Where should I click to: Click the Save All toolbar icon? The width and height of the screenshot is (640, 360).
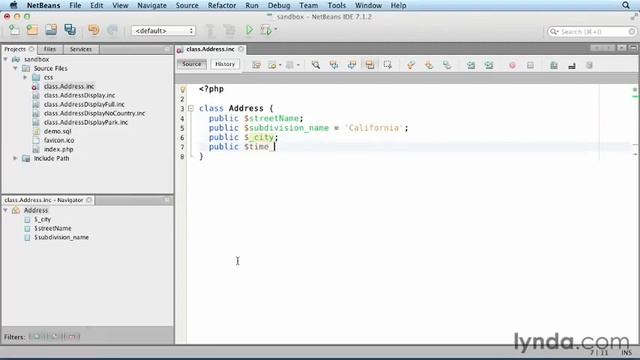coord(70,30)
